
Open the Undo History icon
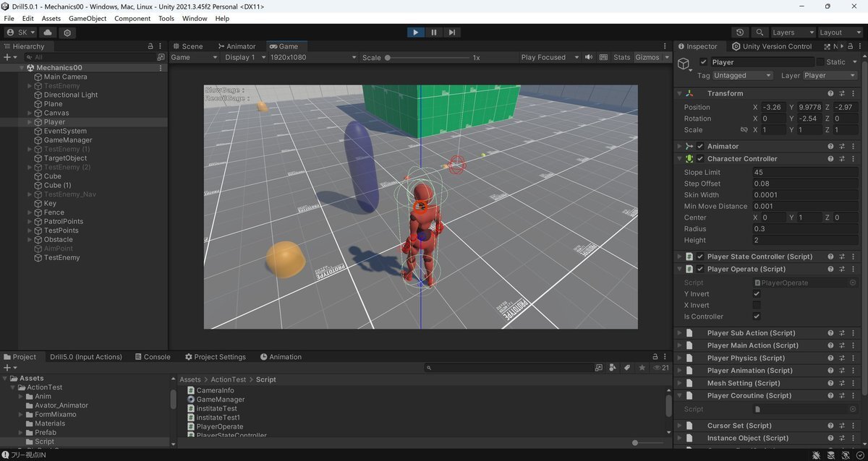tap(739, 33)
